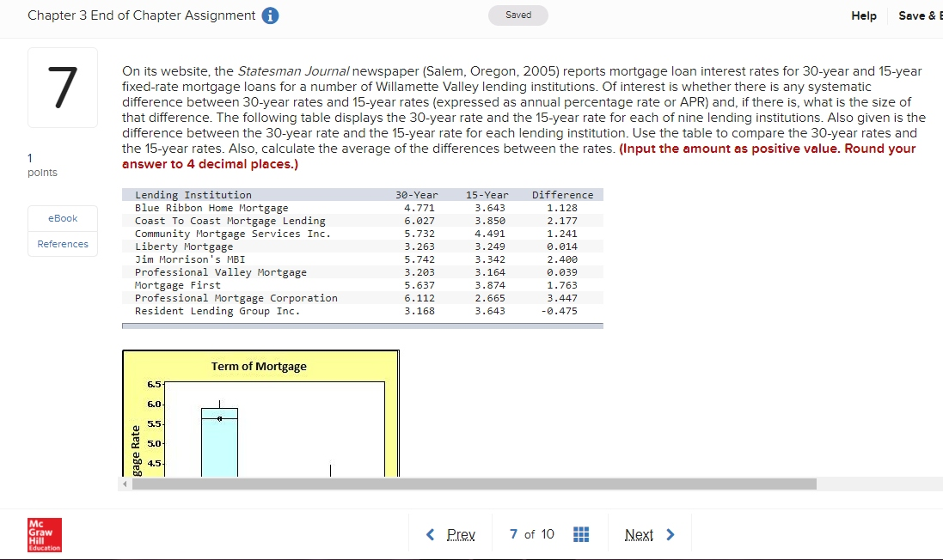Open the assignment info icon
Image resolution: width=943 pixels, height=560 pixels.
270,15
